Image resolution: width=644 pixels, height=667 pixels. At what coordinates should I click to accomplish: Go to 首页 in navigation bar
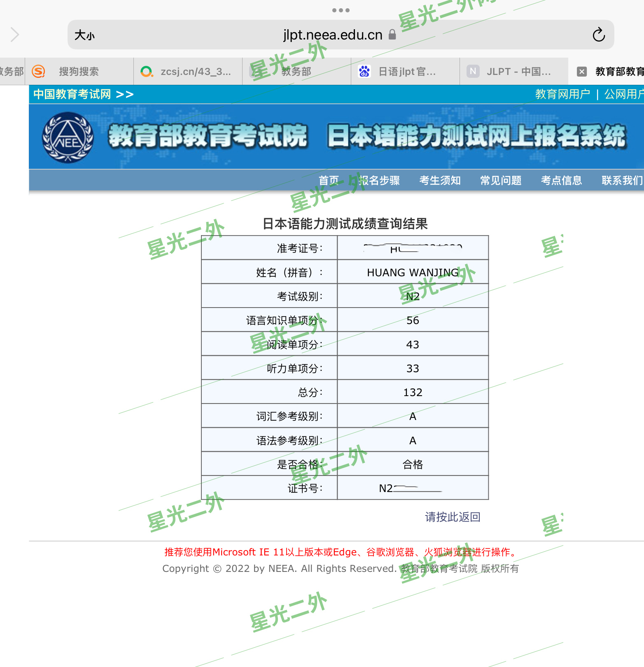click(329, 180)
